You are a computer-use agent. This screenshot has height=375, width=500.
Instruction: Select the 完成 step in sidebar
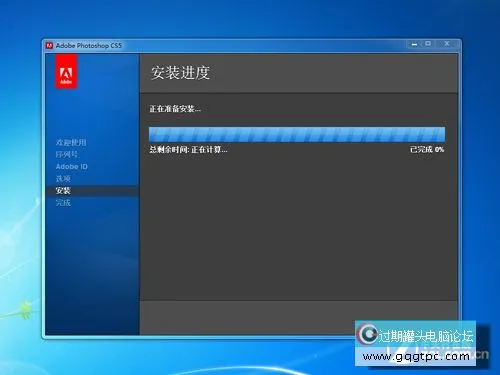point(63,202)
